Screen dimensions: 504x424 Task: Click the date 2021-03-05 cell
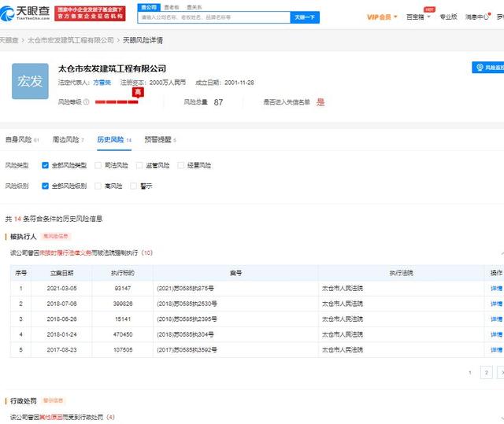coord(61,288)
